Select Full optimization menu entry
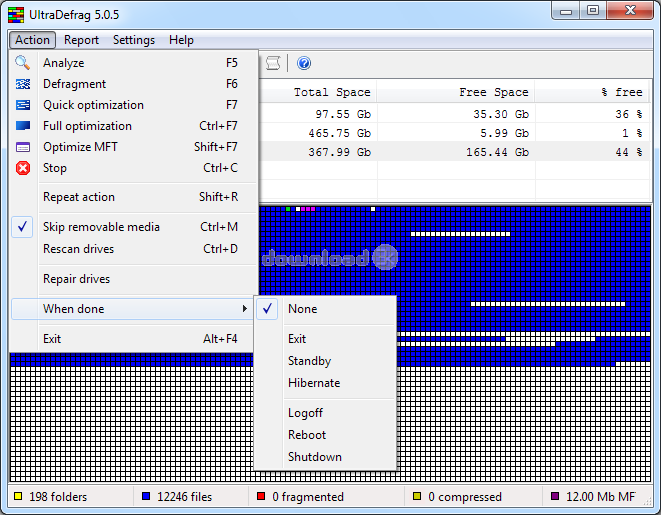The height and width of the screenshot is (515, 661). [x=134, y=126]
